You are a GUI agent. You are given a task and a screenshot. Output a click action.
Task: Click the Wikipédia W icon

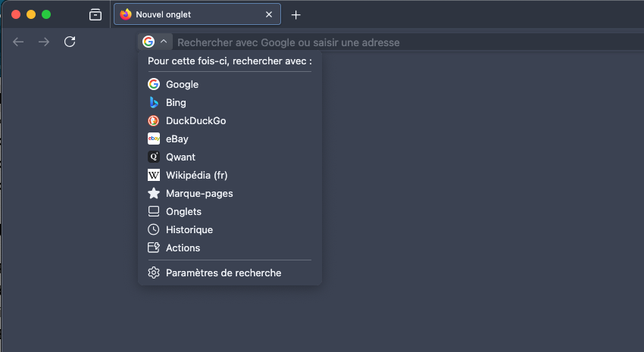154,175
